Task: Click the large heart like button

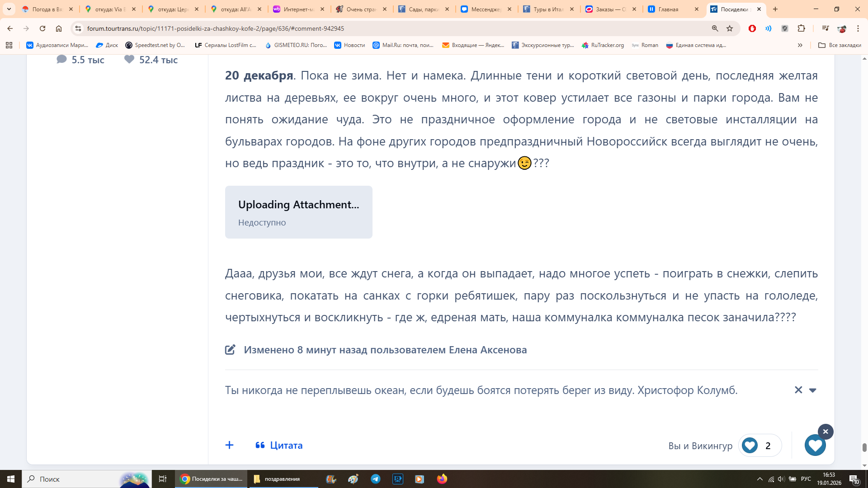Action: click(x=815, y=446)
